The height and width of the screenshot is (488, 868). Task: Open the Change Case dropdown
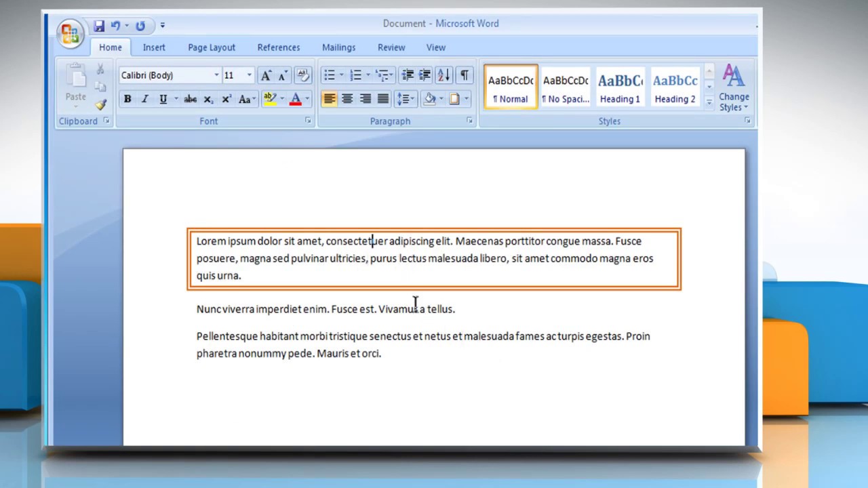[247, 99]
